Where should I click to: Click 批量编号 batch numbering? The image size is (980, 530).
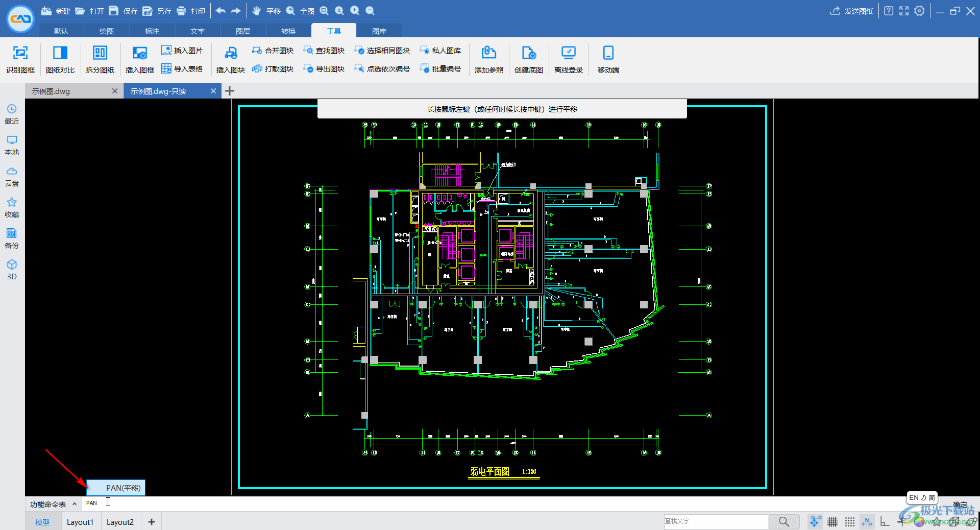coord(440,69)
